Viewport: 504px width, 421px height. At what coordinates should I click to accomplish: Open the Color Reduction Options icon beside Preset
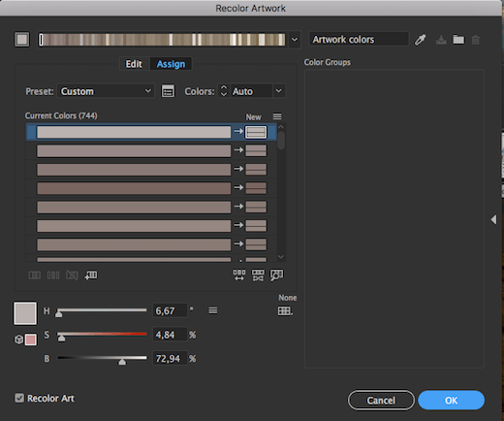click(x=168, y=91)
